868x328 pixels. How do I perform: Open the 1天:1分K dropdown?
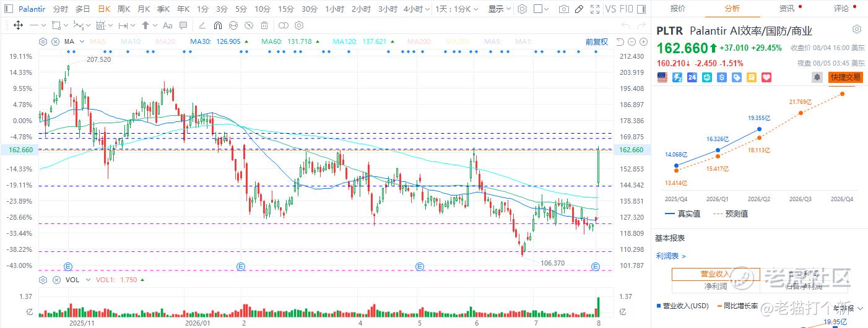click(456, 9)
